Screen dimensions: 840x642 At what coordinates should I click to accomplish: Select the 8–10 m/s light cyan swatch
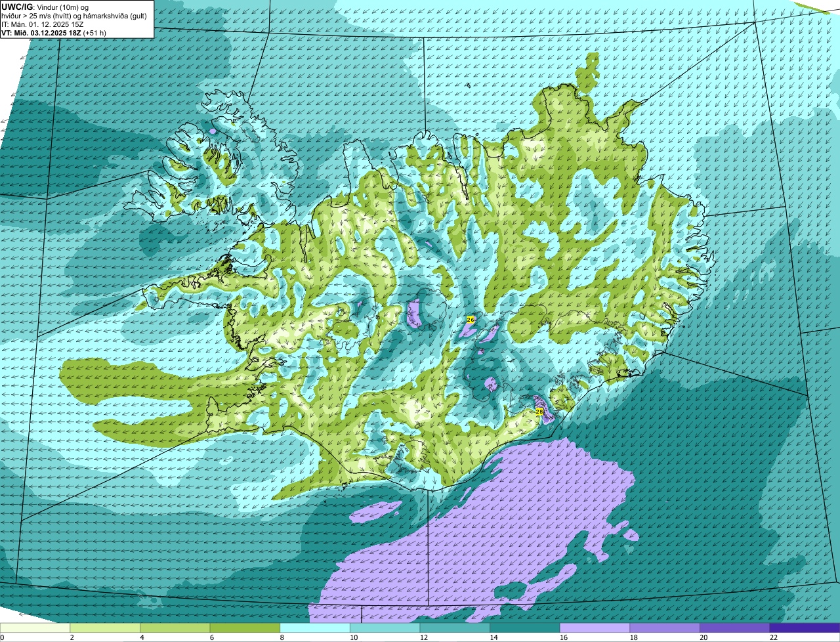click(x=315, y=628)
